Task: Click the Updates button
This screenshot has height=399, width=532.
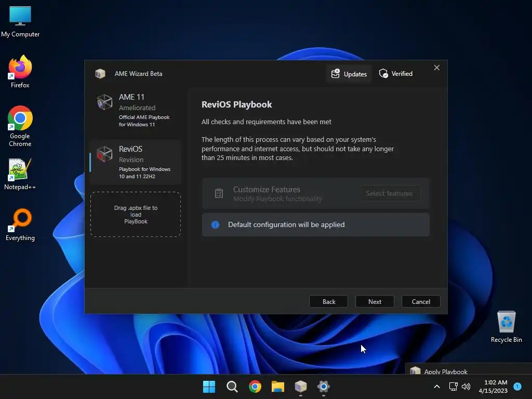Action: (349, 74)
